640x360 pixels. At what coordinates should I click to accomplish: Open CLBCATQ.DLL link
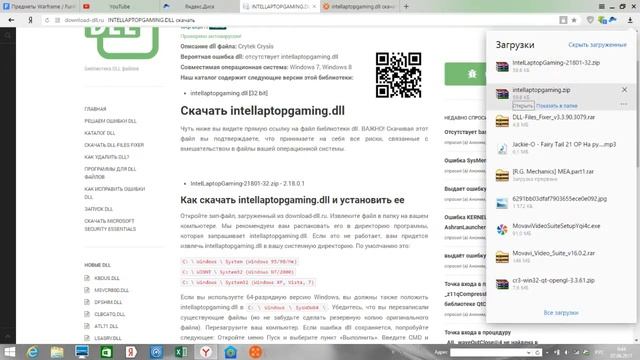pyautogui.click(x=110, y=314)
